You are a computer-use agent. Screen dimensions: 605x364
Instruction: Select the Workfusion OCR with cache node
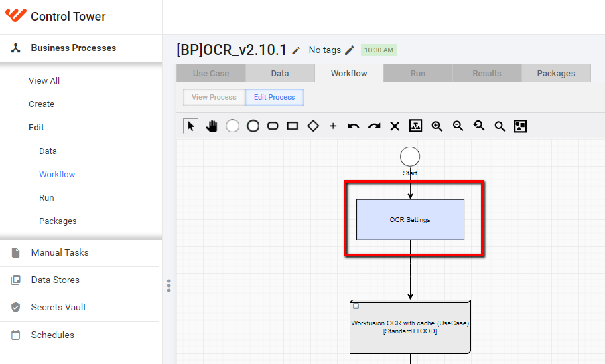(x=410, y=327)
